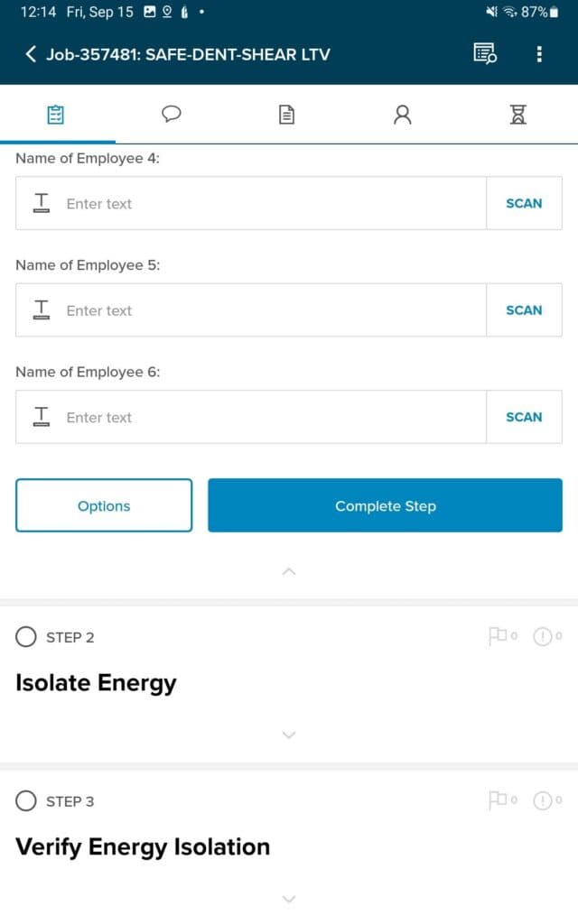Expand the Verify Energy Isolation step
This screenshot has height=924, width=578.
coord(289,899)
